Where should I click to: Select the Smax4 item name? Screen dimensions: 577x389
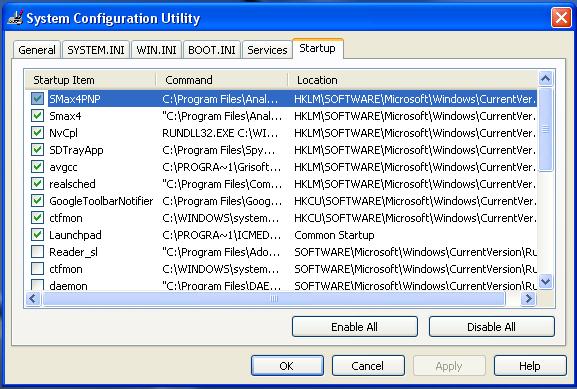[65, 116]
